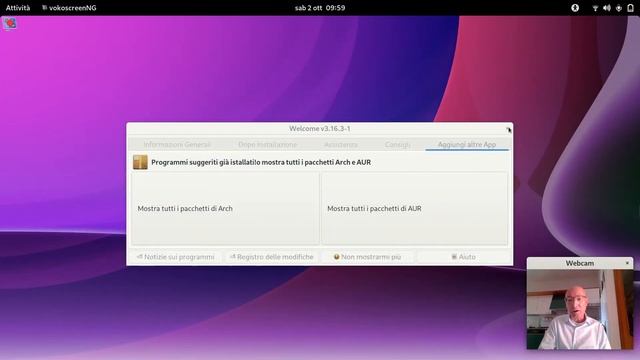
Task: Click the accessibility icon in top bar
Action: point(575,8)
